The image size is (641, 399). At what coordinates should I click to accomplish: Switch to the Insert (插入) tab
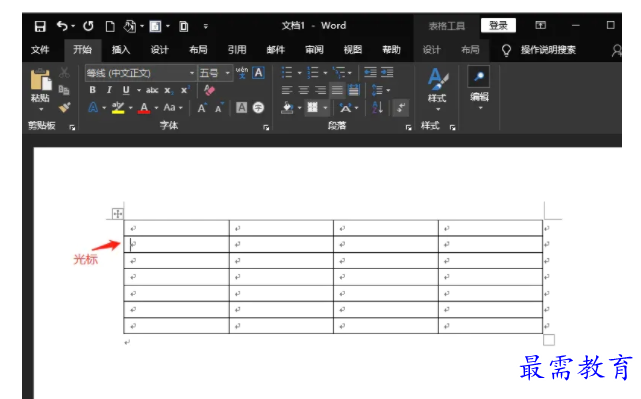pos(121,50)
